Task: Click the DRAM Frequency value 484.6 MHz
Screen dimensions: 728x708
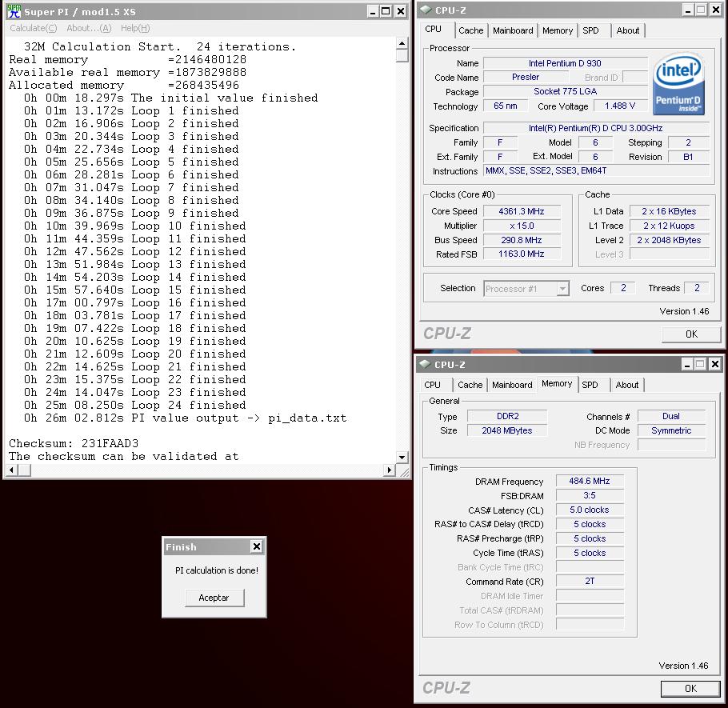Action: point(590,482)
